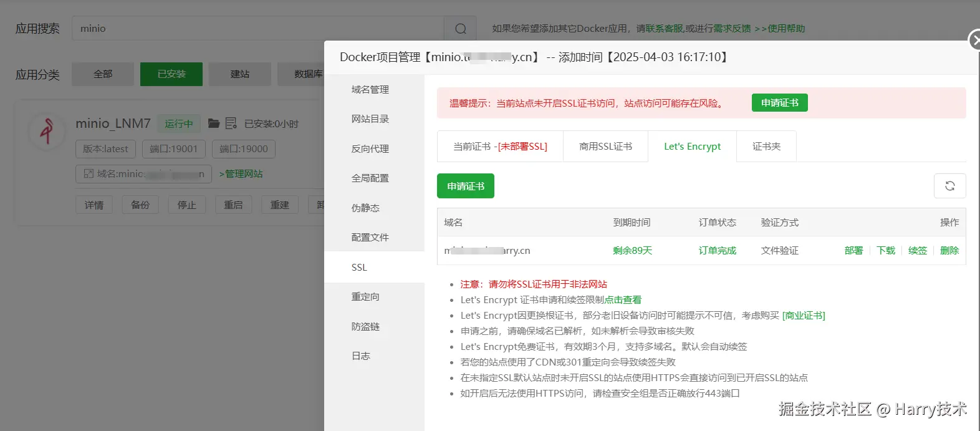Viewport: 980px width, 431px height.
Task: Switch to 证书夹 tab
Action: (x=766, y=147)
